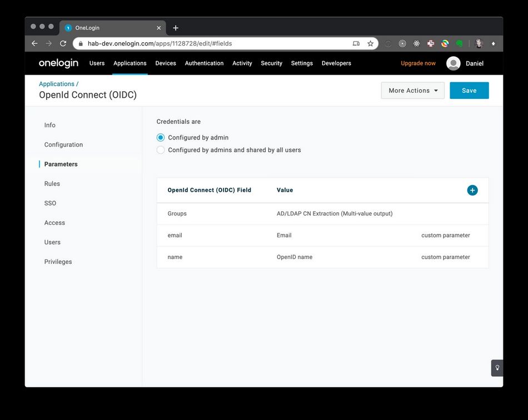Select Configured by admin radio button
Viewport: 528px width, 420px height.
pos(161,137)
